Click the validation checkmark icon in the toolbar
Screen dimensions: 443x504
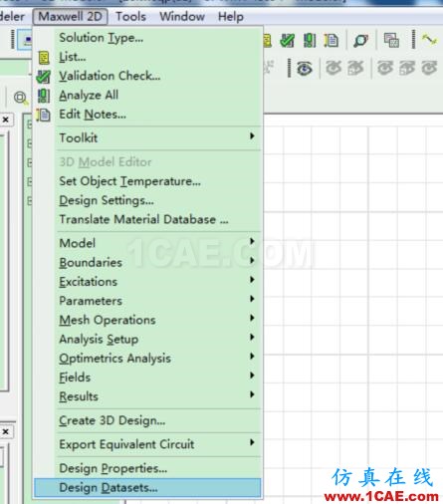tap(287, 41)
